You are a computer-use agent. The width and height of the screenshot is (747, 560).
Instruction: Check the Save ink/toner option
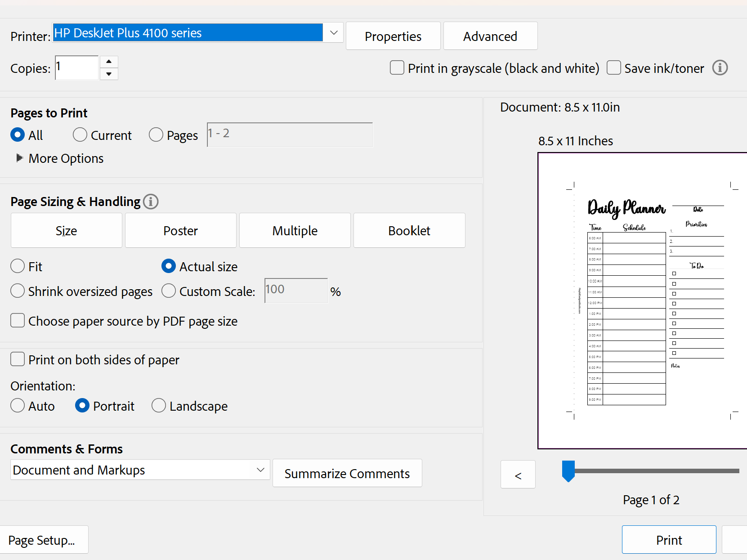coord(613,68)
